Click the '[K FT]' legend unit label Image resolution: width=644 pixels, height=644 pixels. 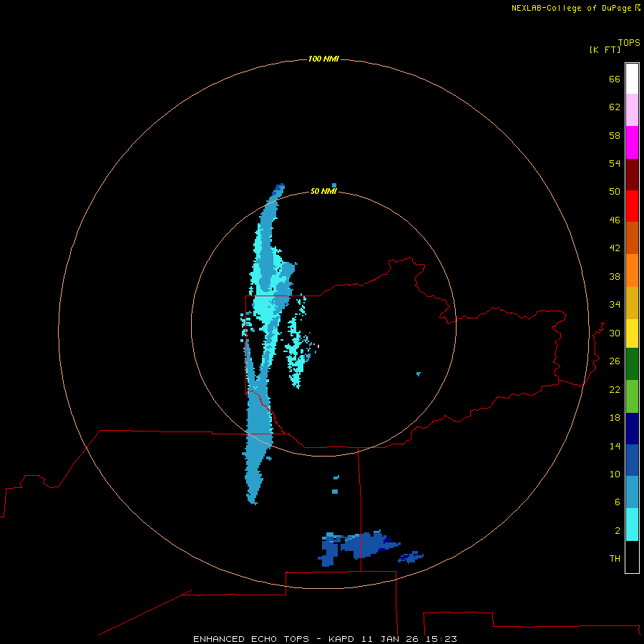point(605,50)
